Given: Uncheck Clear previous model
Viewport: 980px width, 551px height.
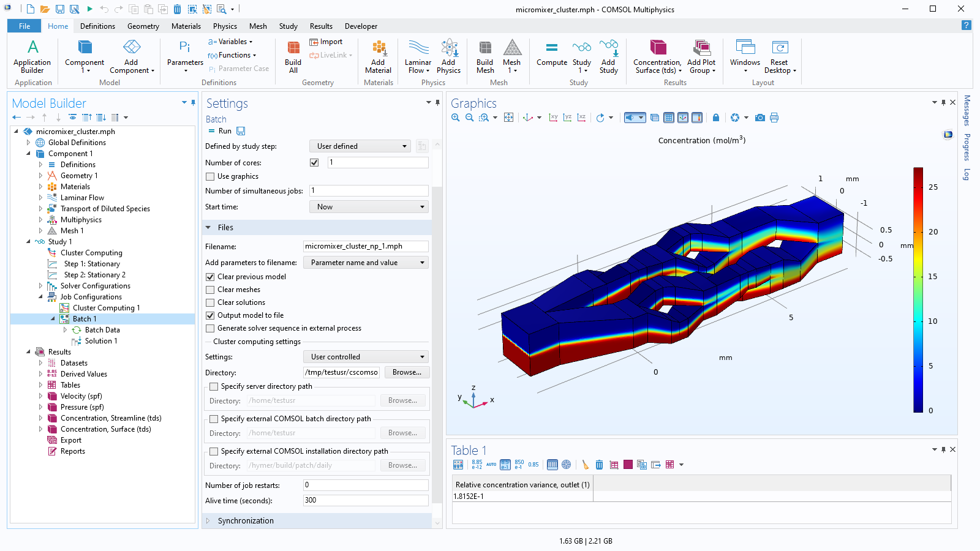Looking at the screenshot, I should pos(211,277).
